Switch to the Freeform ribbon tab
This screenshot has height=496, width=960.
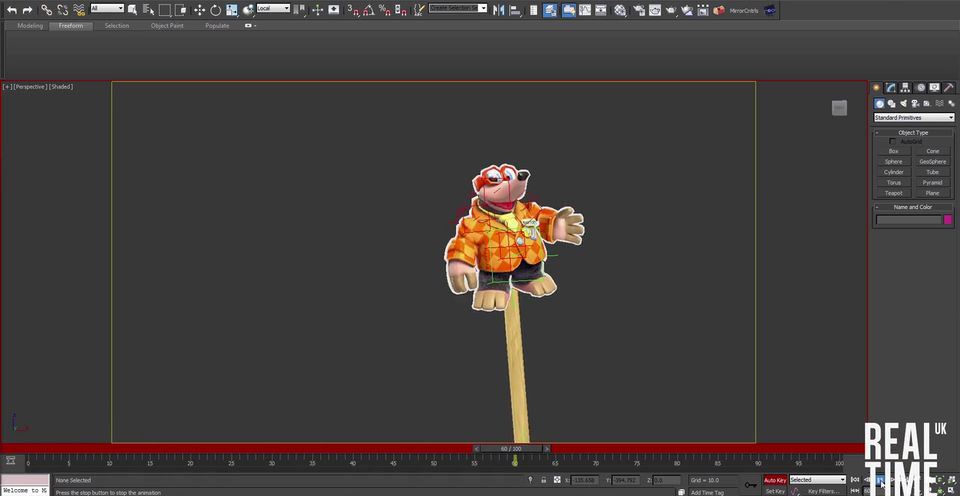pos(71,26)
